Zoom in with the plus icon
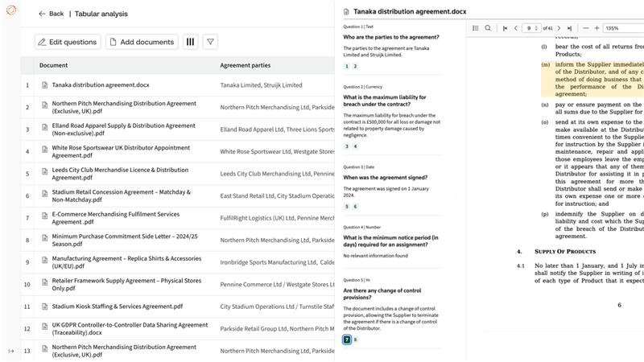 point(597,28)
